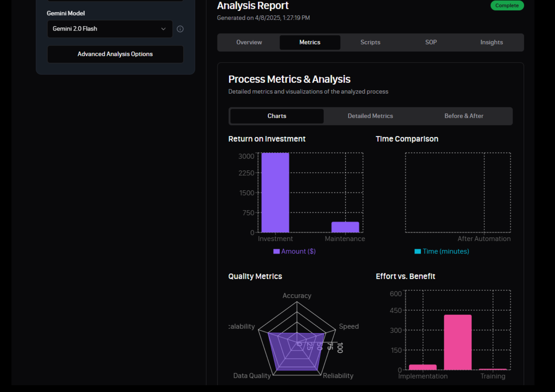Click the Gemini model dropdown chevron
The height and width of the screenshot is (392, 555).
[163, 29]
